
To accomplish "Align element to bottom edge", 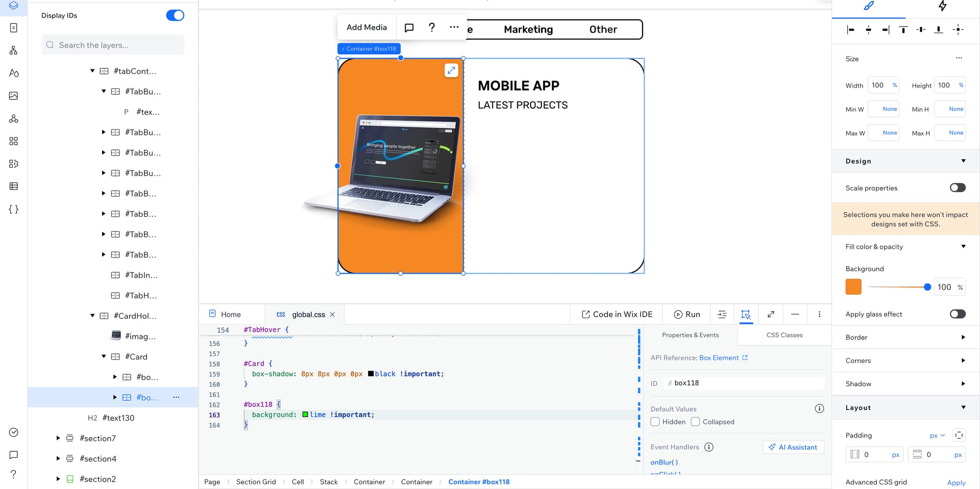I will pos(938,30).
